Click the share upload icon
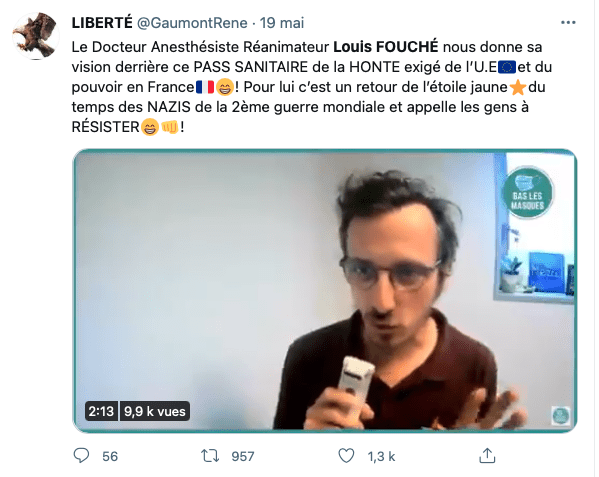599x477 pixels. [x=487, y=456]
